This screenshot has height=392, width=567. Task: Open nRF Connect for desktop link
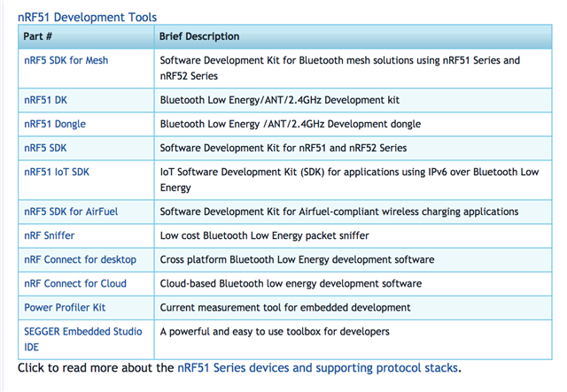(81, 260)
